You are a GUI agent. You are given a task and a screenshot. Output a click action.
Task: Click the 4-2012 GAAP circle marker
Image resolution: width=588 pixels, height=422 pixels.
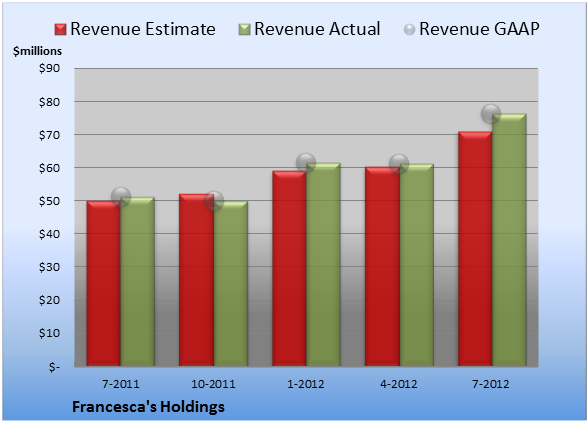point(399,164)
